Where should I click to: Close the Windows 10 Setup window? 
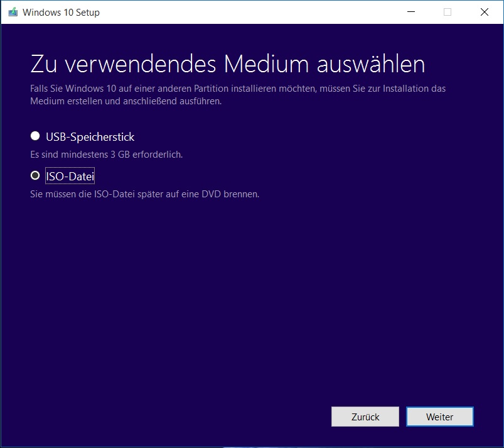(x=485, y=12)
